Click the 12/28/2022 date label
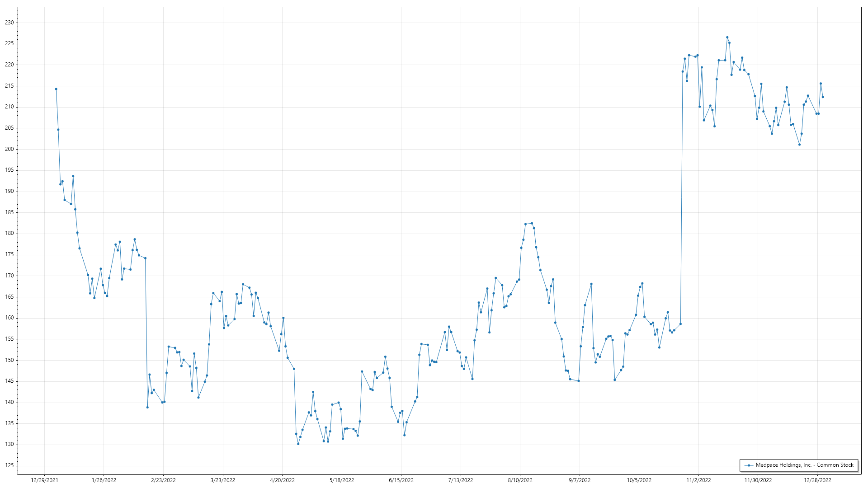Viewport: 868px width, 488px height. tap(817, 480)
